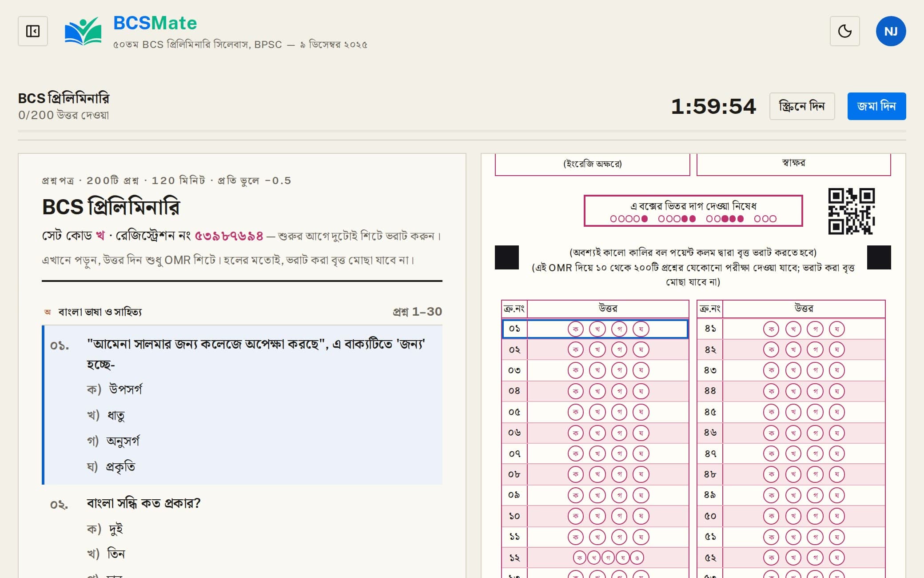Fill bubble ক in OMR row ৪১
Image resolution: width=924 pixels, height=578 pixels.
point(771,329)
